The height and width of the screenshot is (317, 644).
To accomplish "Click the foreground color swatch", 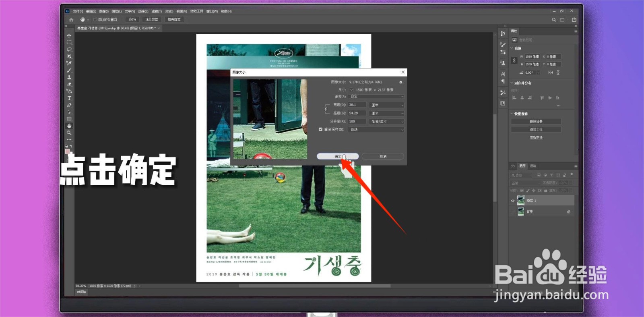I will pyautogui.click(x=68, y=151).
